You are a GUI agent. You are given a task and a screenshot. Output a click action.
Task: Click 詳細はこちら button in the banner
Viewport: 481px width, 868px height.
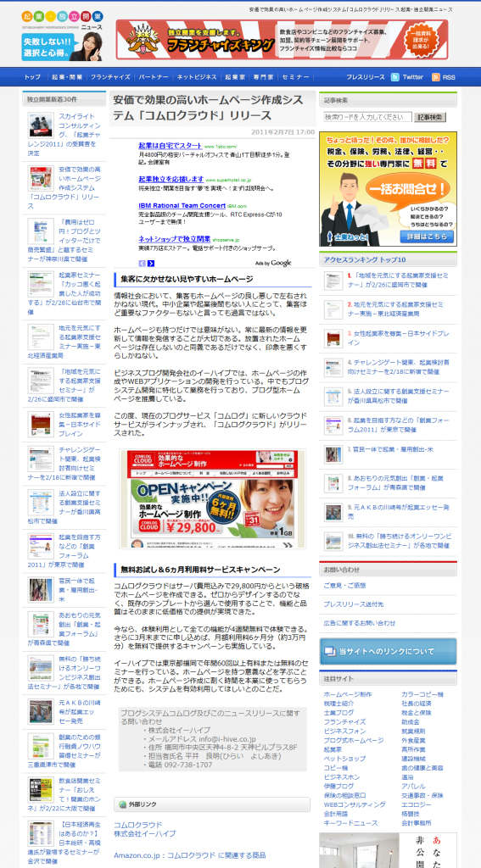coord(426,236)
